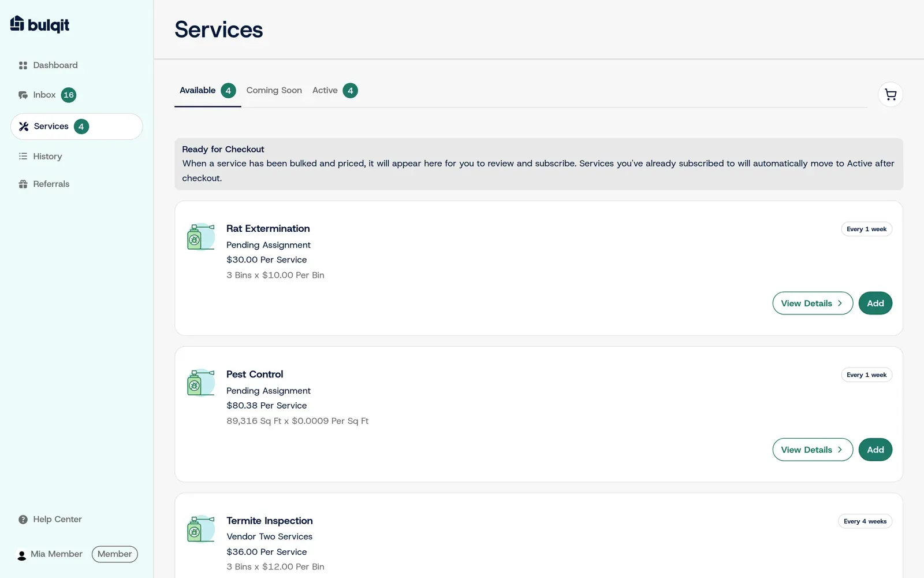The height and width of the screenshot is (578, 924).
Task: Open History in the sidebar
Action: 47,156
